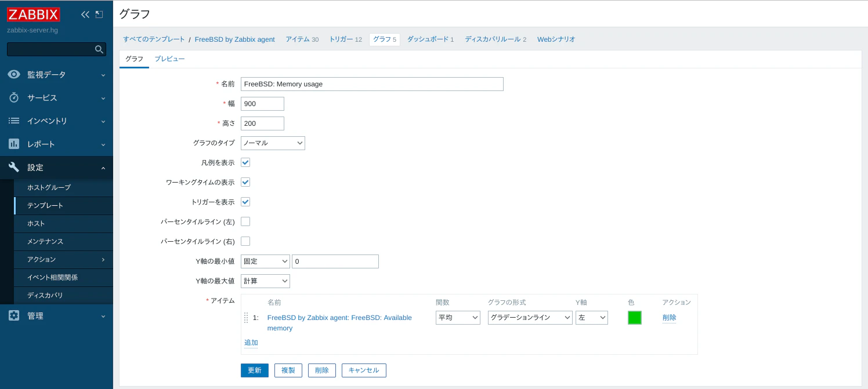The height and width of the screenshot is (389, 868).
Task: Expand the インベントリ menu chevron
Action: [x=103, y=122]
